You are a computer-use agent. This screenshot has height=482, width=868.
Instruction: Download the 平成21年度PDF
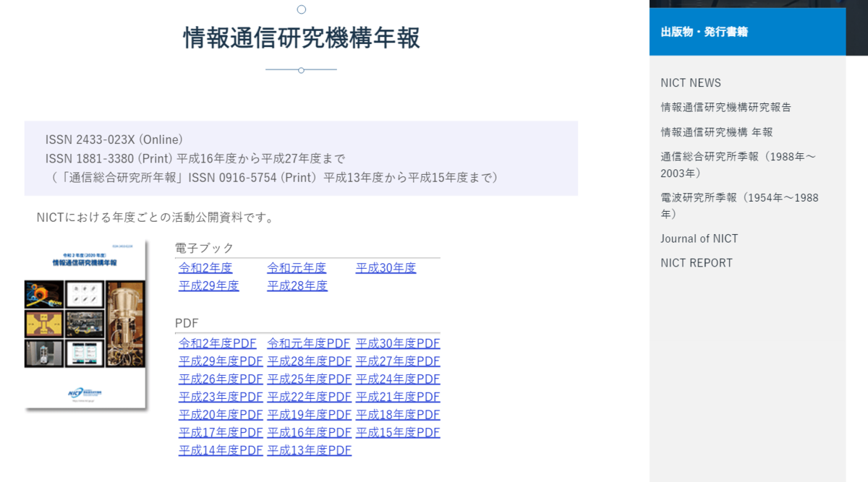tap(398, 397)
